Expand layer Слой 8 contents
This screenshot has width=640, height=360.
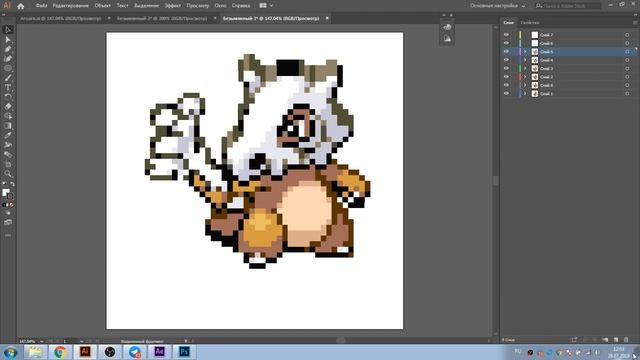click(525, 85)
